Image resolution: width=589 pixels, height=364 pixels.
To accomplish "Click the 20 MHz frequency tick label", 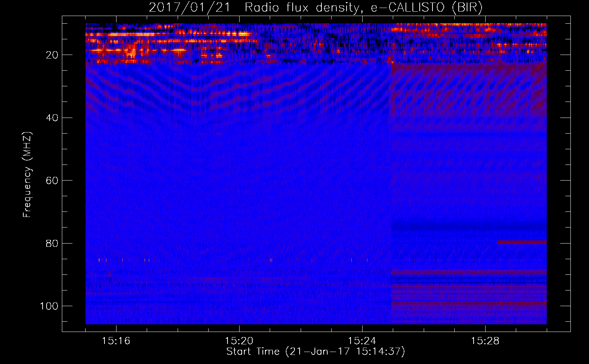I will pyautogui.click(x=52, y=55).
